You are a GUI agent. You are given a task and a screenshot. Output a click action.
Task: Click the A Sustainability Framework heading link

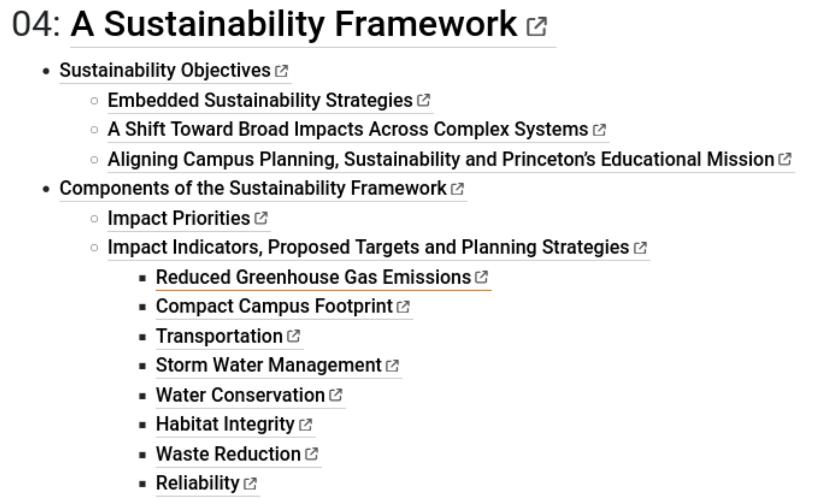[293, 25]
